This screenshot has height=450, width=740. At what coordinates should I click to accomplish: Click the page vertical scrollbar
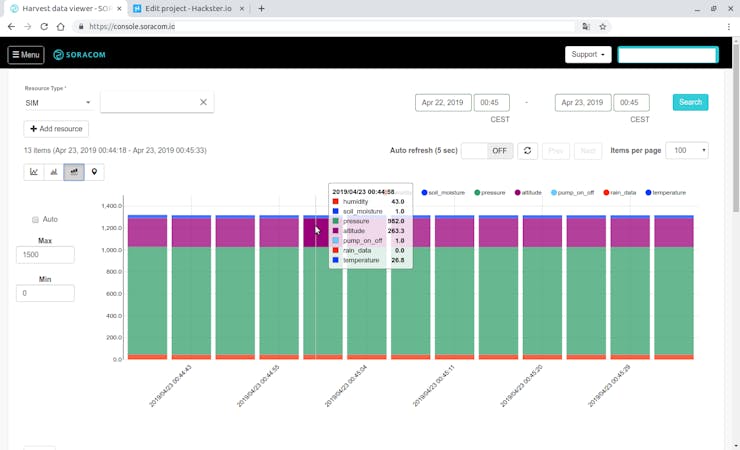coord(736,127)
